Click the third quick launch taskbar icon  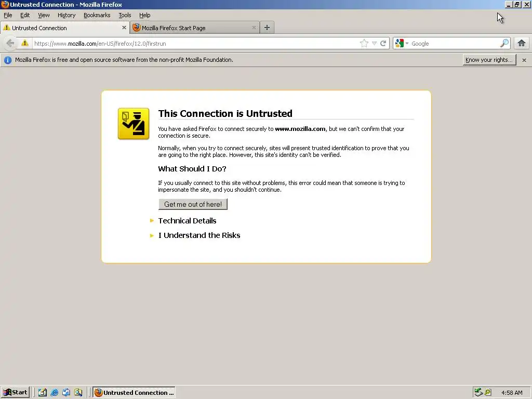coord(66,393)
